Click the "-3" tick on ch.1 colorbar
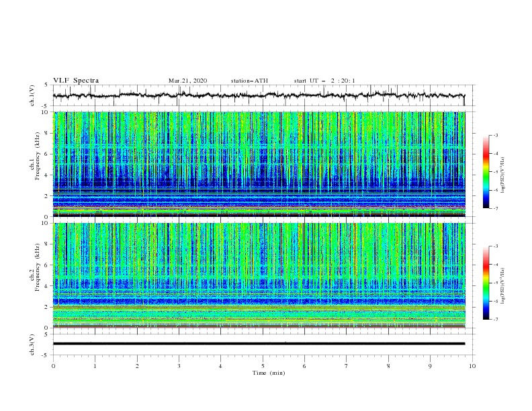The width and height of the screenshot is (532, 411). (496, 135)
